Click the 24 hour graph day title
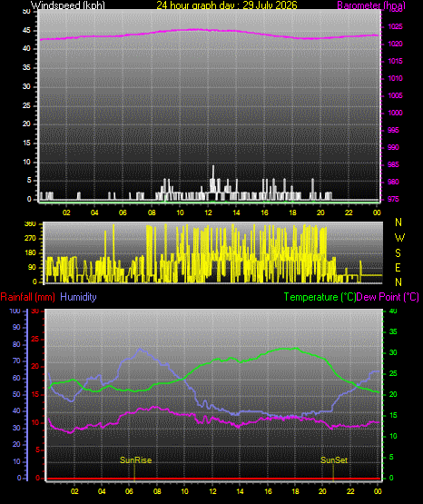 (x=227, y=5)
